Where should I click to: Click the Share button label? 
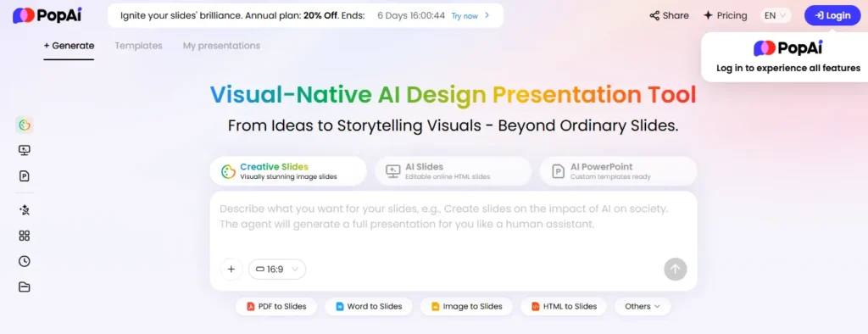676,15
